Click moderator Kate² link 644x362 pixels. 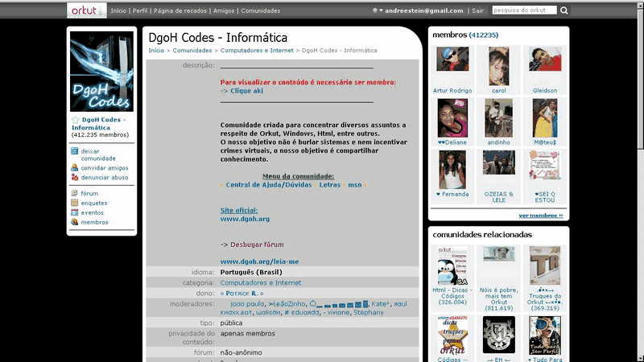[x=380, y=304]
